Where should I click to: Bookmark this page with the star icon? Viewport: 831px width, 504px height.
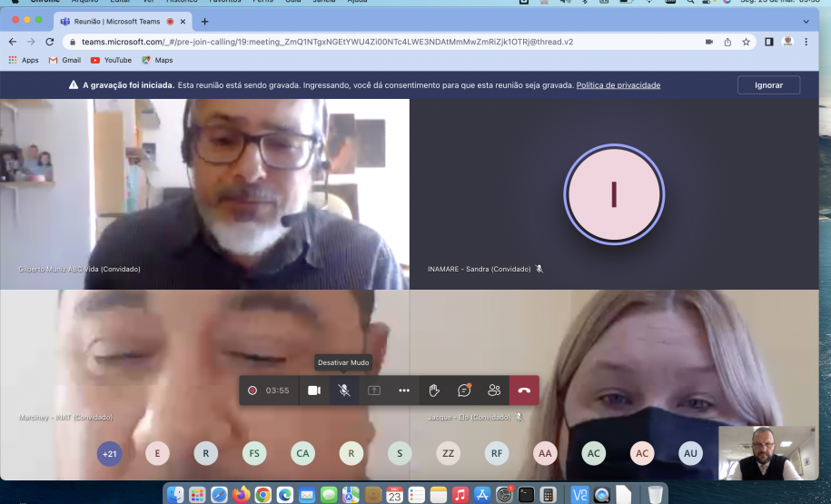[746, 42]
